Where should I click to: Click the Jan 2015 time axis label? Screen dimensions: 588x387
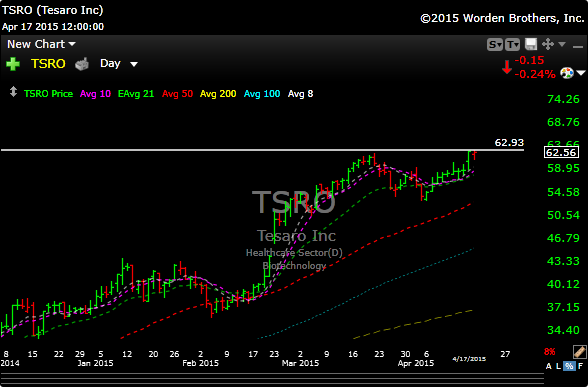click(x=95, y=363)
